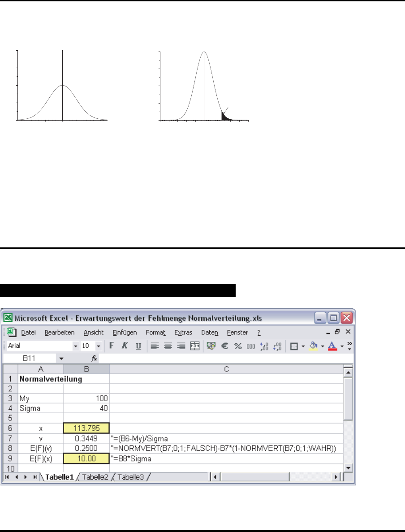Click the insert function fx button
This screenshot has width=405, height=532.
click(x=82, y=359)
